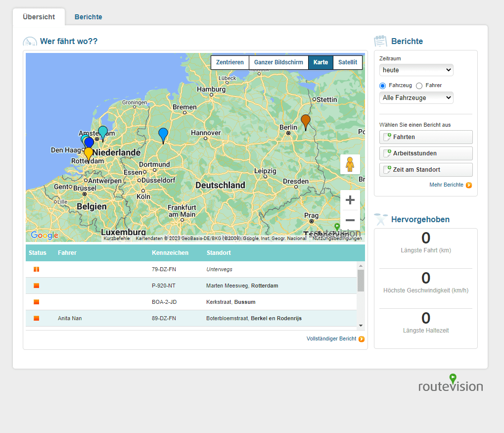This screenshot has height=433, width=504.
Task: Select the Street View pegman icon
Action: (x=350, y=164)
